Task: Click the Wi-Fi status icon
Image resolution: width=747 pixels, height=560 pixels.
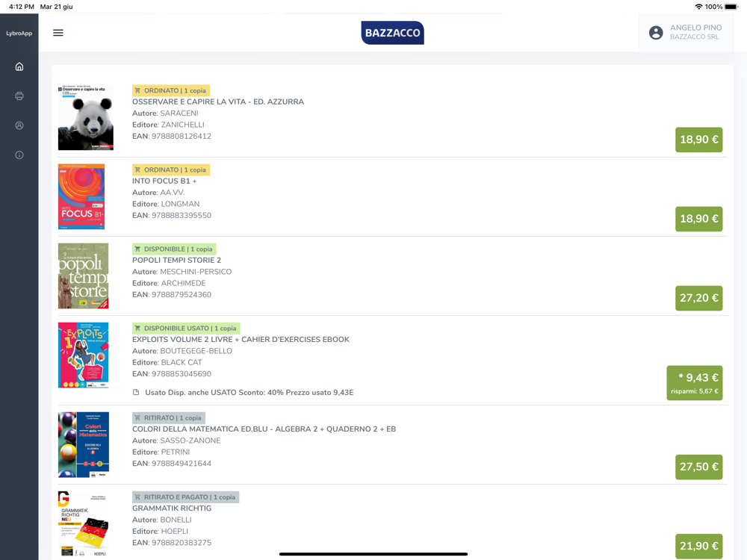Action: [x=699, y=7]
